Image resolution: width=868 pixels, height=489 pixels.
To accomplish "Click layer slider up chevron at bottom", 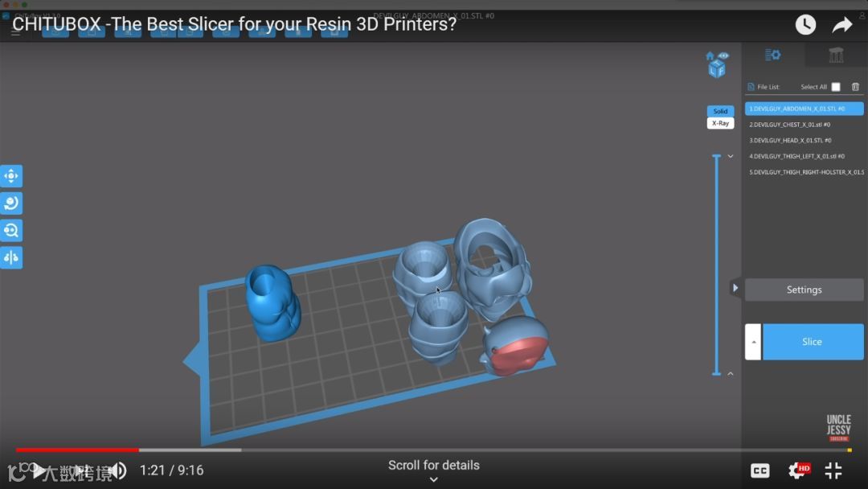I will pos(730,374).
